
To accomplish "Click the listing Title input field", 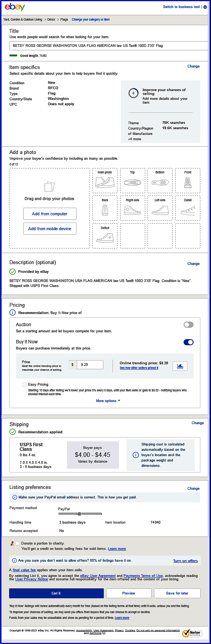I will [x=109, y=46].
